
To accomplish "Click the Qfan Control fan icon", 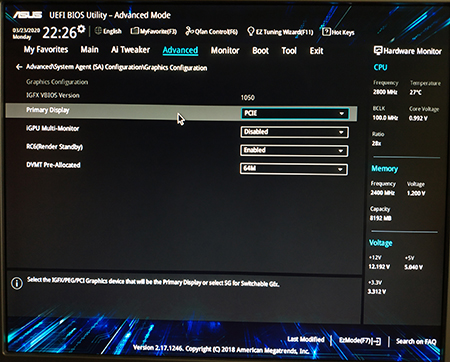I will click(x=189, y=31).
